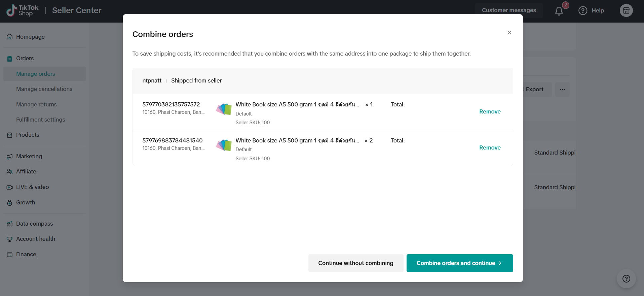Click the Data compass chart icon
644x296 pixels.
point(10,224)
